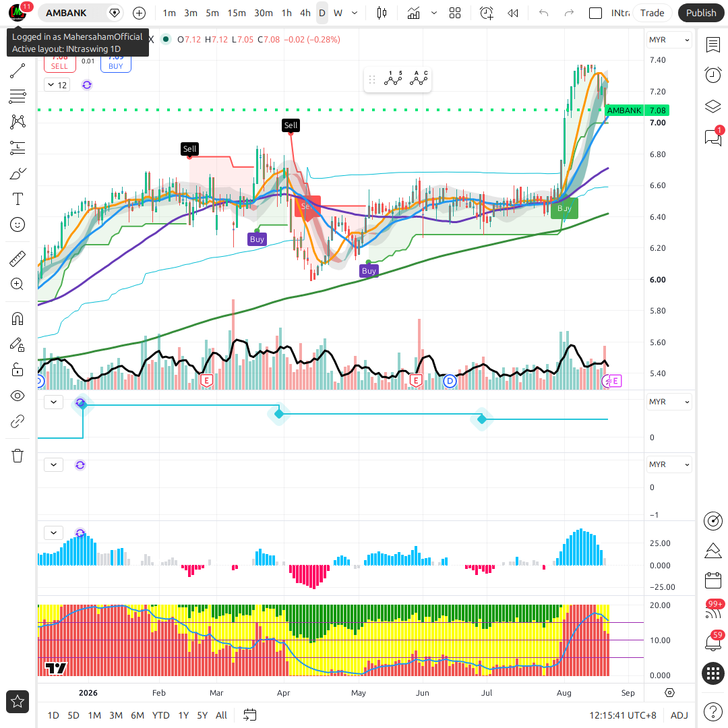Expand the histogram pane legend chevron

tap(54, 533)
